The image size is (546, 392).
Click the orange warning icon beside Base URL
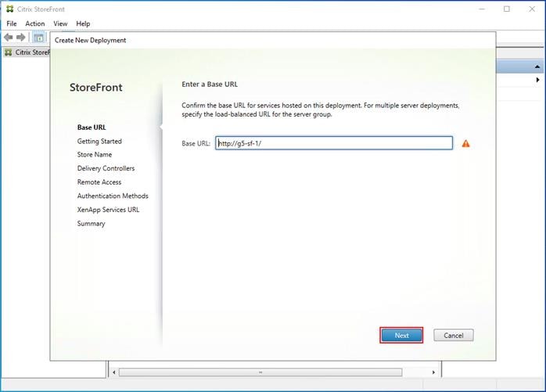click(x=465, y=143)
